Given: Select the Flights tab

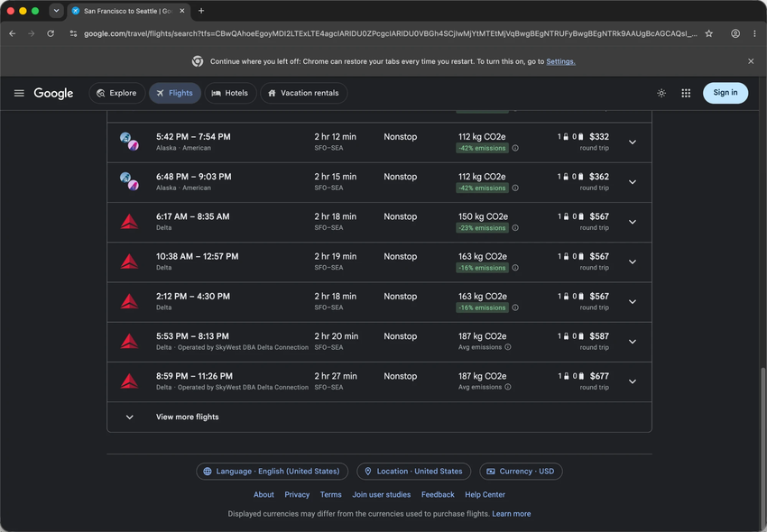Looking at the screenshot, I should 175,93.
